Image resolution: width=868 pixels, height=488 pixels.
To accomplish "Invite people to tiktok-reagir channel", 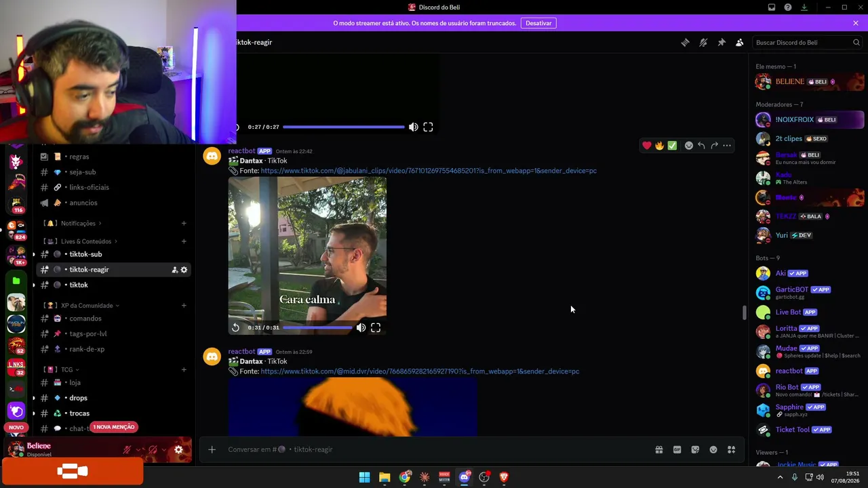I will pos(174,270).
